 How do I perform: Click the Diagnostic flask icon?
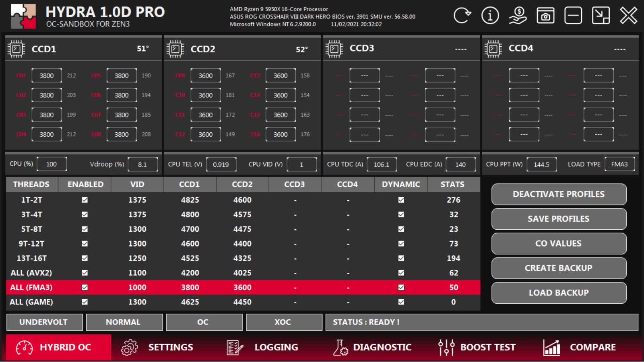click(340, 347)
